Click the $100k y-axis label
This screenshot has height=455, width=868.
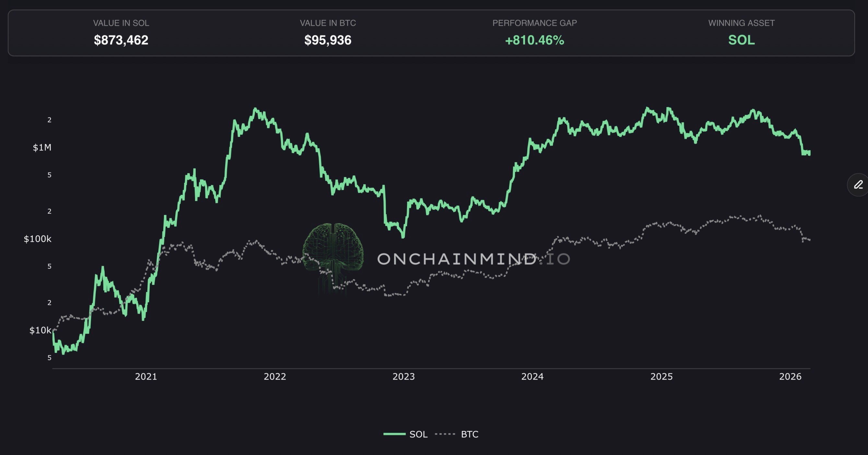(37, 239)
